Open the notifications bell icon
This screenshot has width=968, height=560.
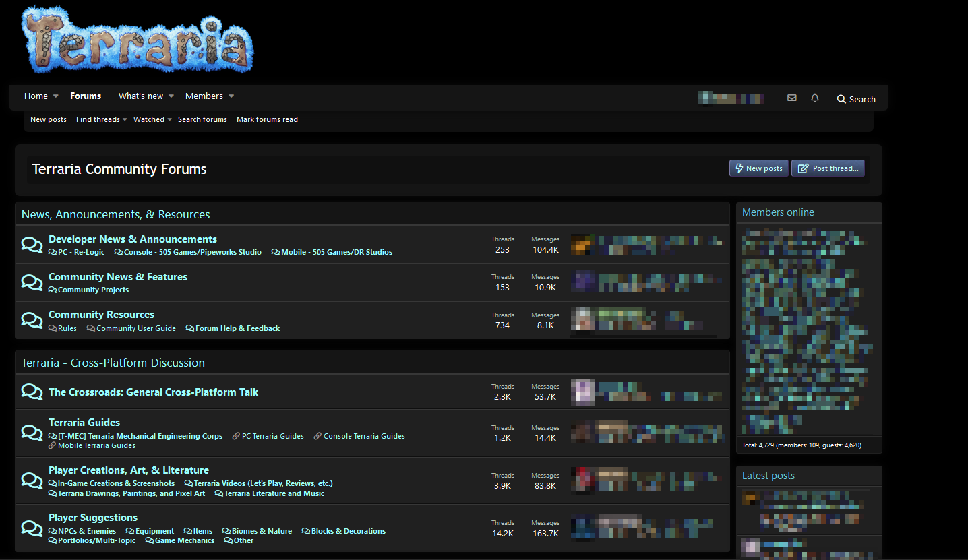[x=814, y=97]
